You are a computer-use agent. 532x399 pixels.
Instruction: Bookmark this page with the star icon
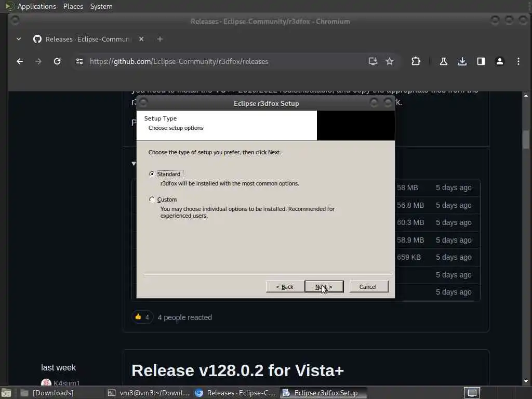(x=390, y=61)
